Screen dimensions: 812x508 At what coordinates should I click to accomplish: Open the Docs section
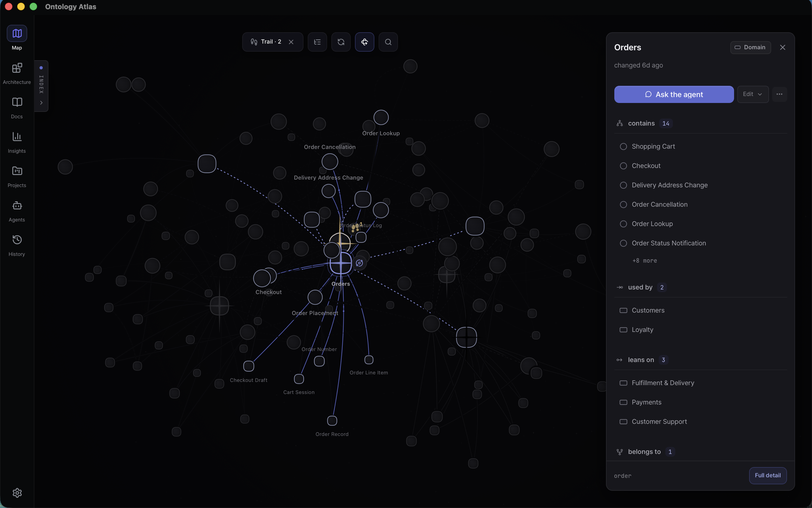(x=17, y=108)
